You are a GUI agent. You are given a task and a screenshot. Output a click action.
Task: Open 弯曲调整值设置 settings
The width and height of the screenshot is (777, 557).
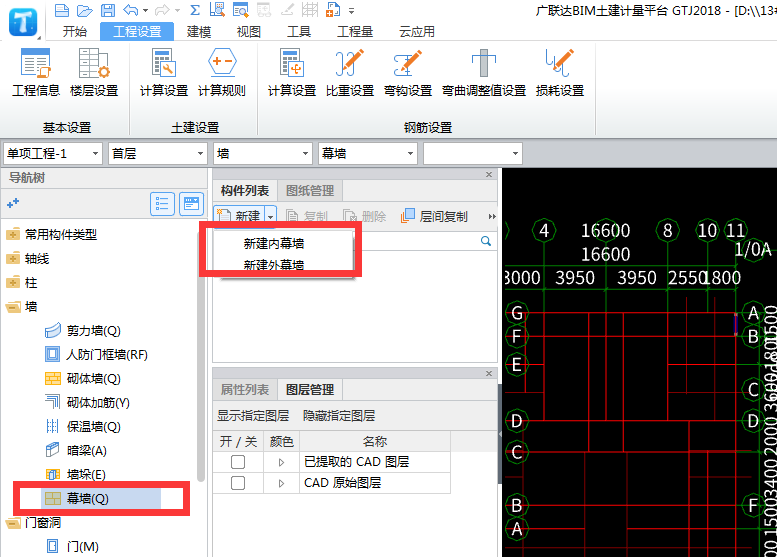point(484,72)
